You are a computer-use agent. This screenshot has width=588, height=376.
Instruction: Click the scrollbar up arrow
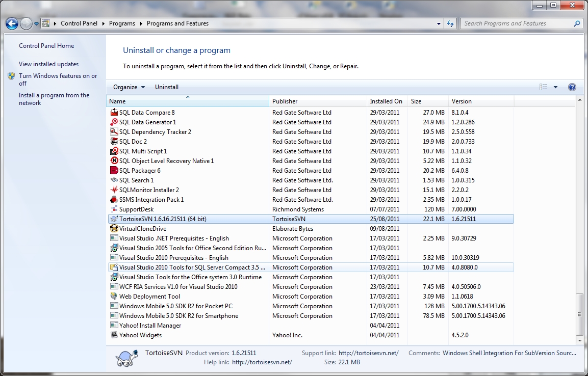[x=580, y=100]
